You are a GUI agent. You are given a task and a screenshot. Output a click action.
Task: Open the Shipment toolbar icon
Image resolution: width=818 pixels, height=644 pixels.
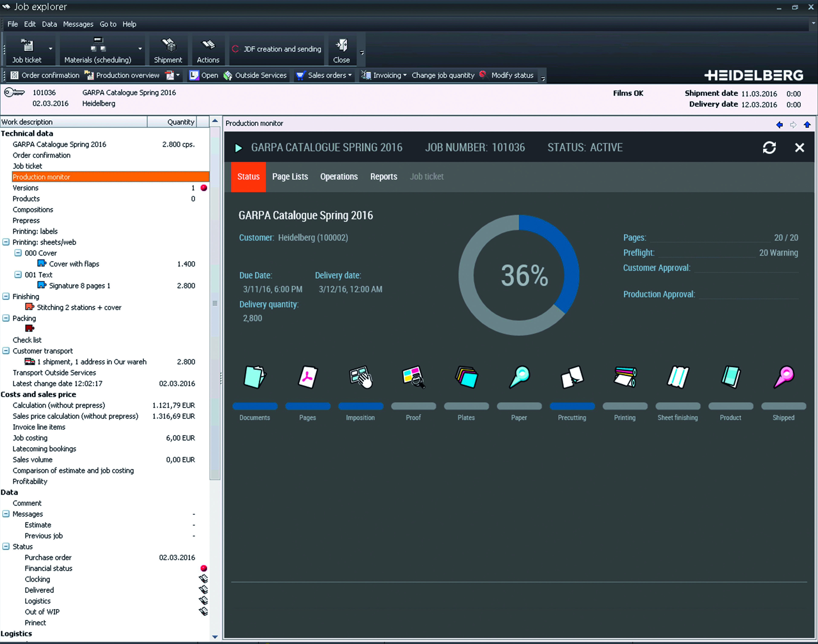tap(168, 45)
